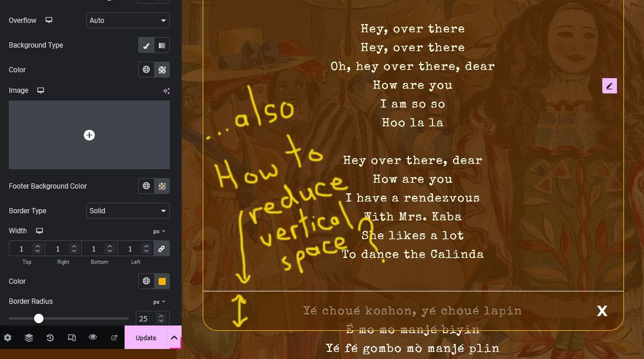Screen dimensions: 644x359
Task: Open page Settings gear icon
Action: pos(8,338)
